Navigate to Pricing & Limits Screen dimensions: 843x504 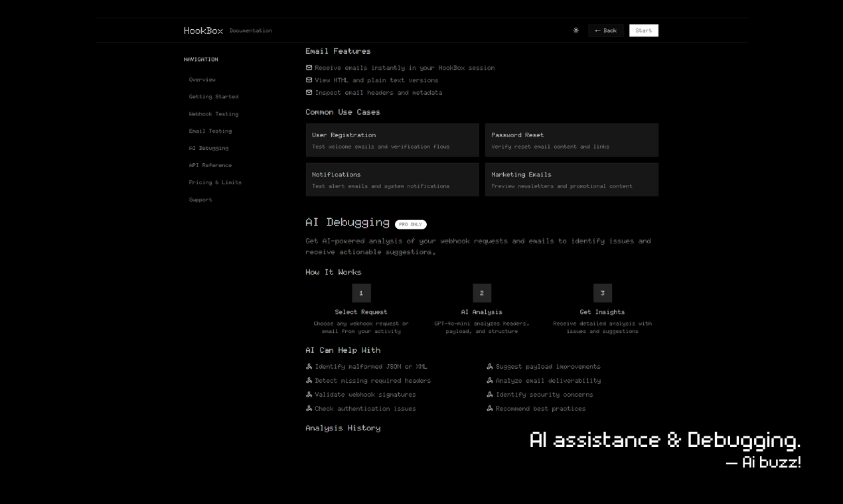click(215, 182)
